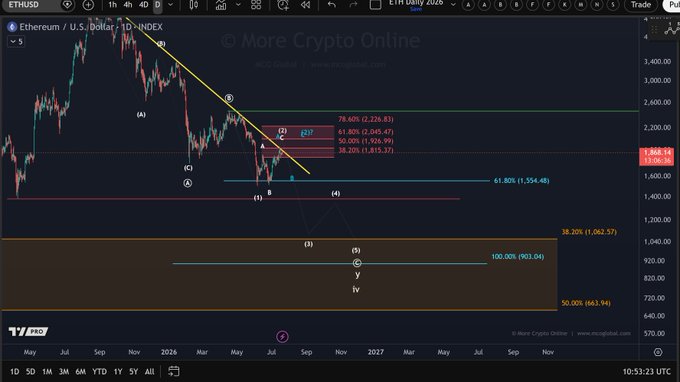Open chart settings gear at axis corner

pos(658,352)
